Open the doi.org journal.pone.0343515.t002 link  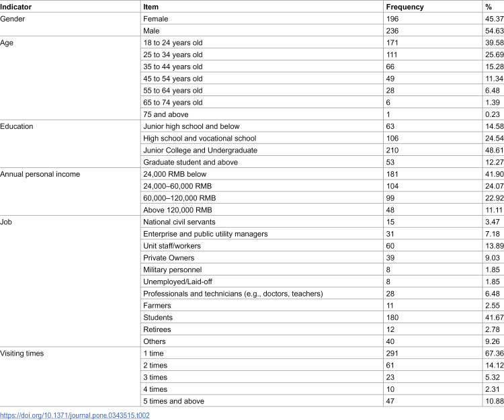tap(75, 415)
